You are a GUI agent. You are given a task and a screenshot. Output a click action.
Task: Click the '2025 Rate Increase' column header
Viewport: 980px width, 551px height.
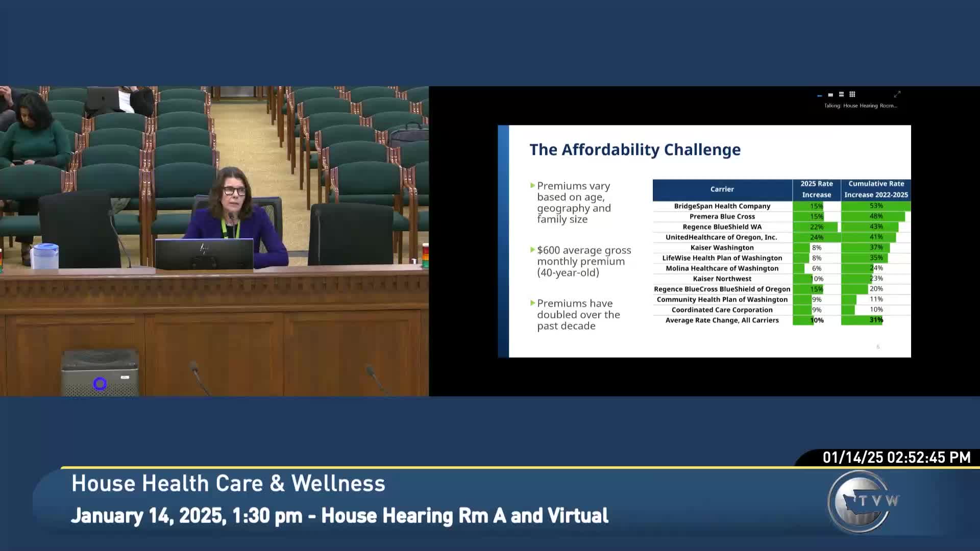click(816, 189)
